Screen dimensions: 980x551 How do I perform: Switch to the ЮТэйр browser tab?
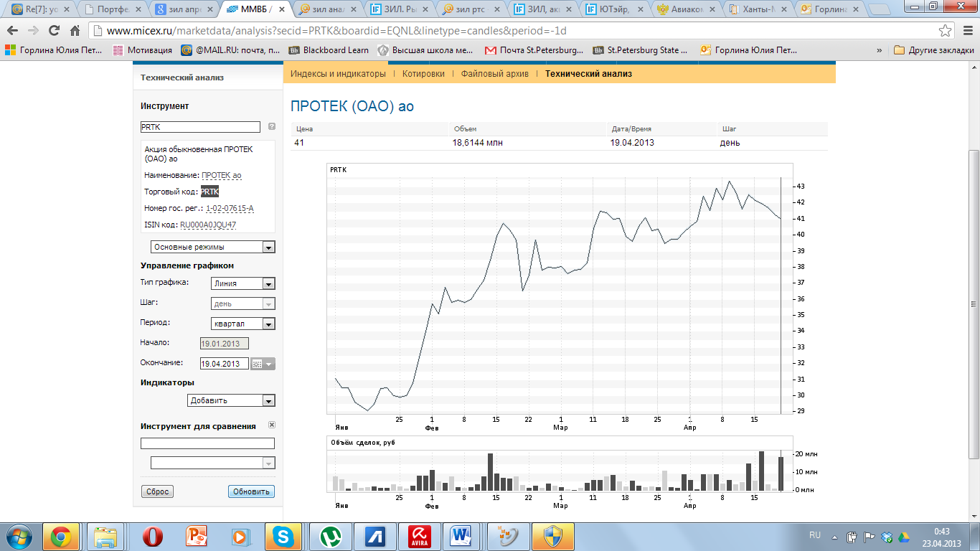[x=615, y=9]
